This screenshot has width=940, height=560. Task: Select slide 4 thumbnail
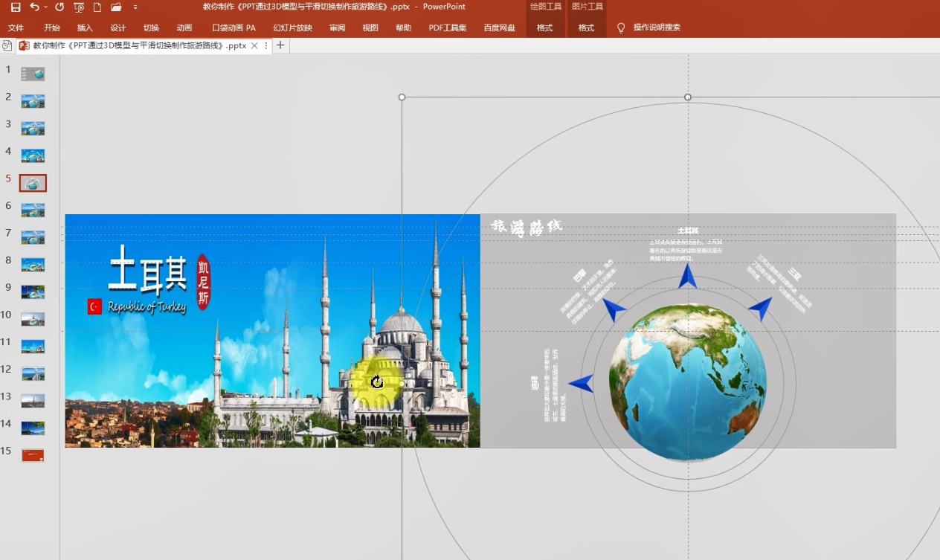33,155
